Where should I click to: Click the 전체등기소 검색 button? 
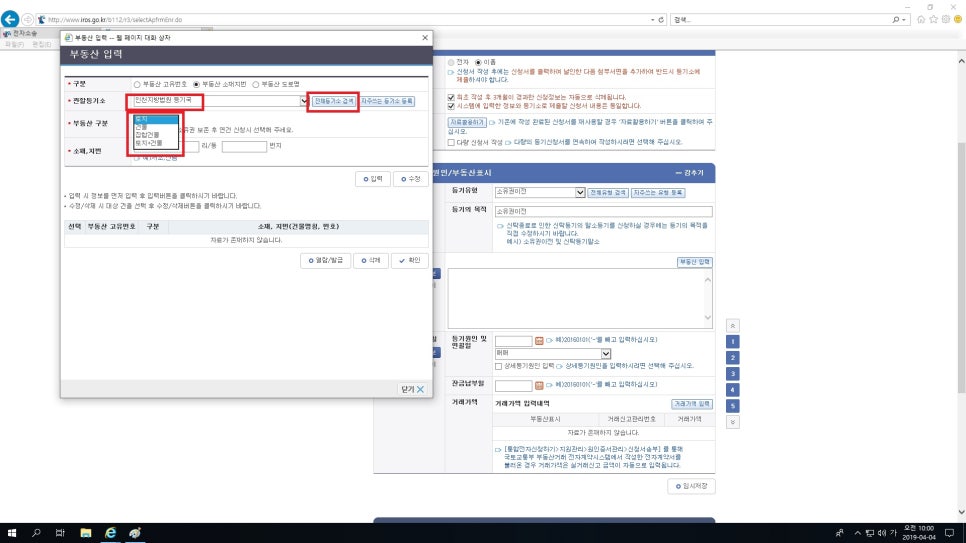tap(333, 101)
